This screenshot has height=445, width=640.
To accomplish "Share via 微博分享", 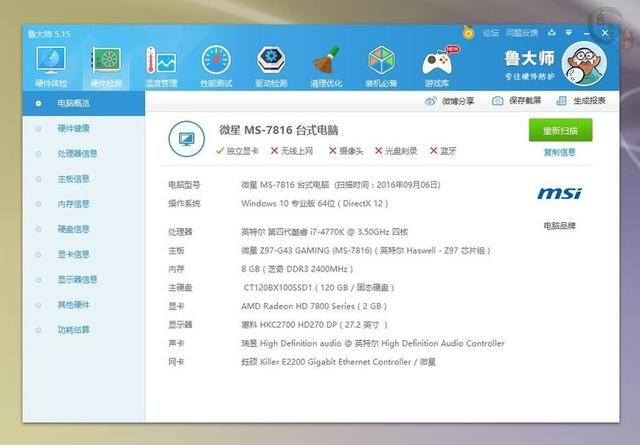I will tap(449, 101).
